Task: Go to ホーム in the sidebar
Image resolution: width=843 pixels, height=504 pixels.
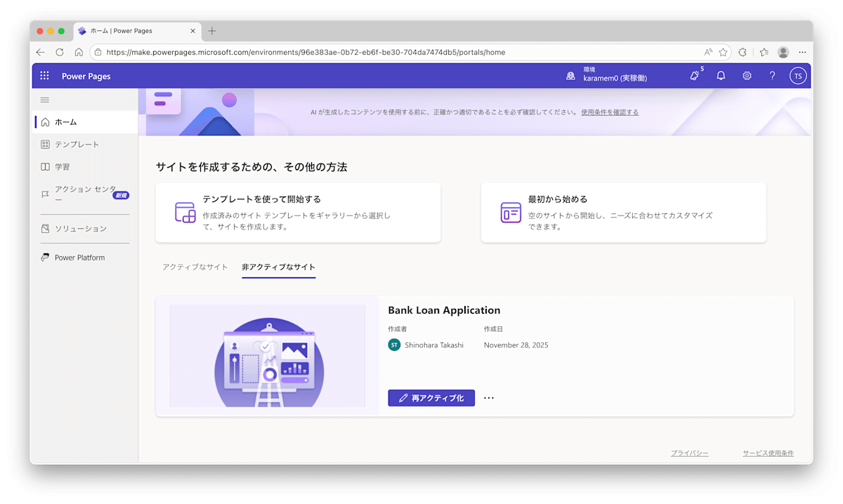Action: 85,122
